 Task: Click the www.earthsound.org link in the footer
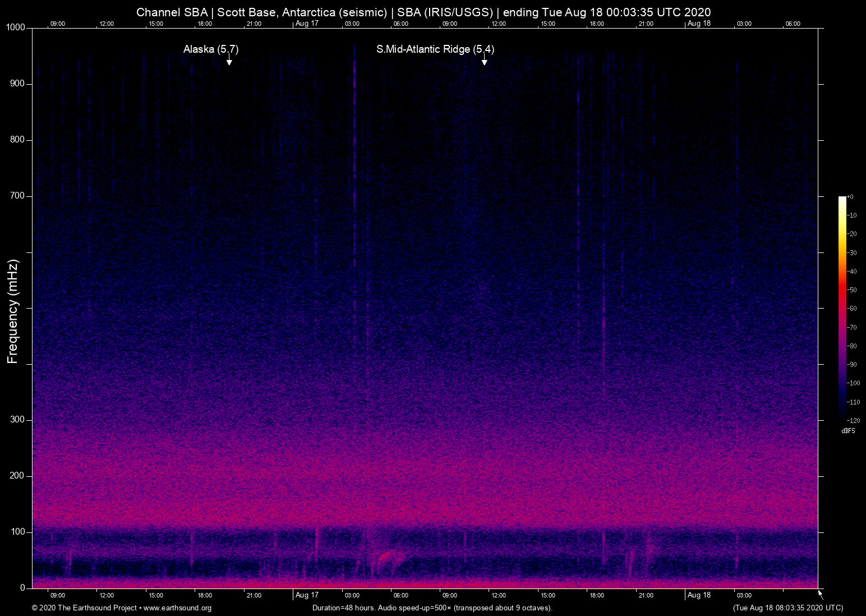pyautogui.click(x=177, y=608)
